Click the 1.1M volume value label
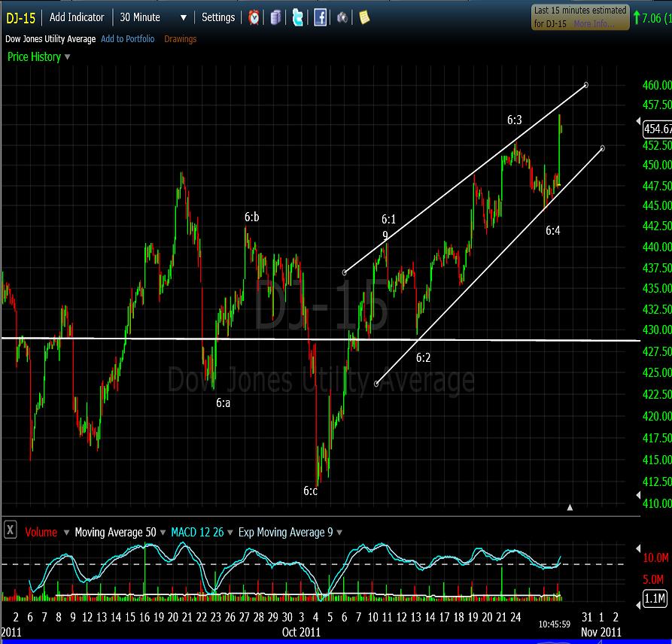672x644 pixels. (x=655, y=598)
